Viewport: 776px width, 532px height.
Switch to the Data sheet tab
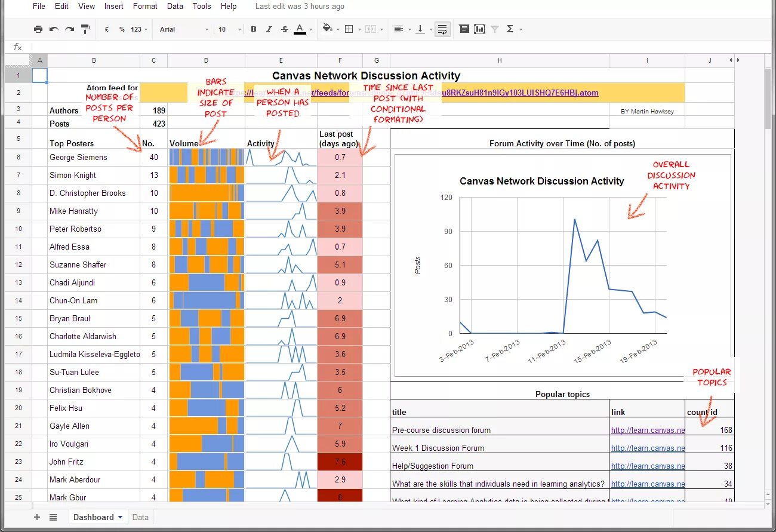click(140, 516)
